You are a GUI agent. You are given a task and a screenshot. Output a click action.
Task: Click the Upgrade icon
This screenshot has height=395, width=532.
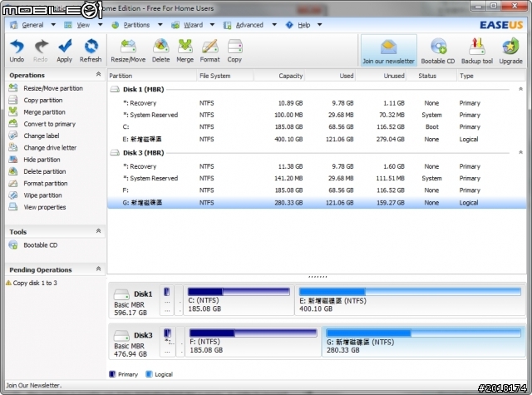coord(510,51)
